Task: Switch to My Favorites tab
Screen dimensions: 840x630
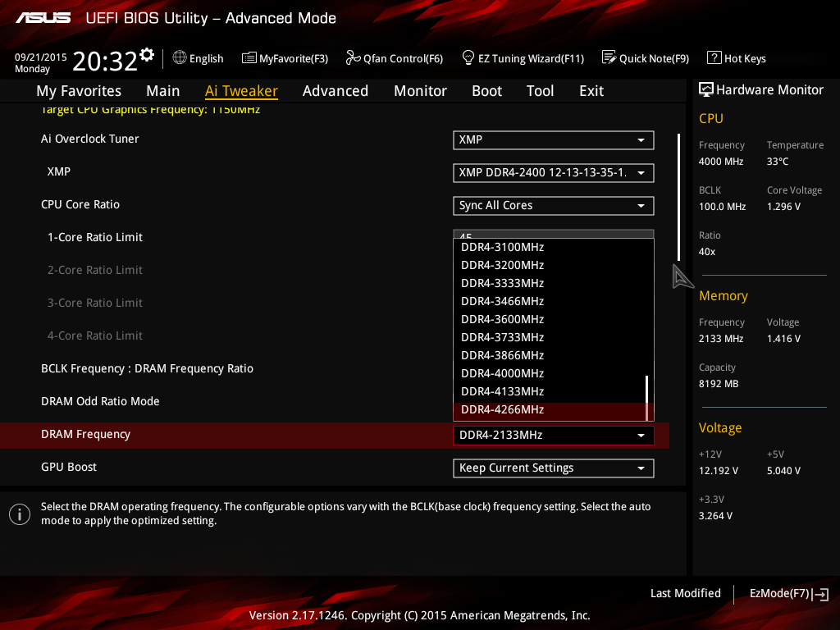Action: [79, 91]
